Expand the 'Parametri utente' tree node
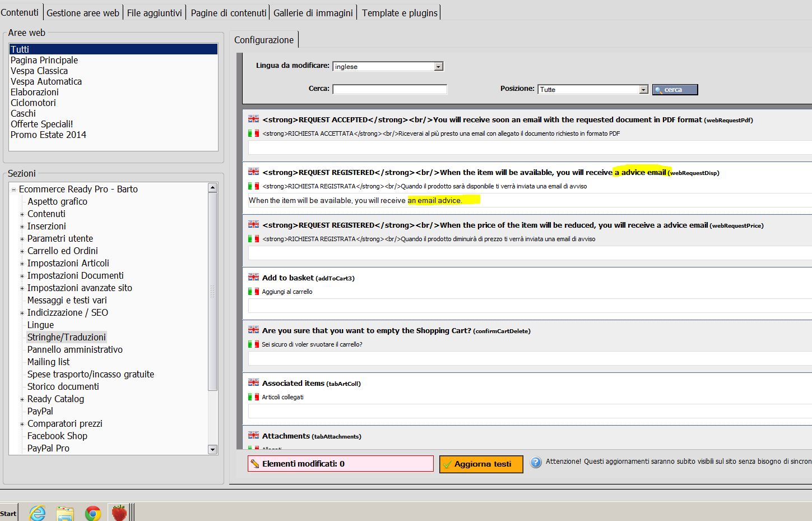 coord(22,239)
